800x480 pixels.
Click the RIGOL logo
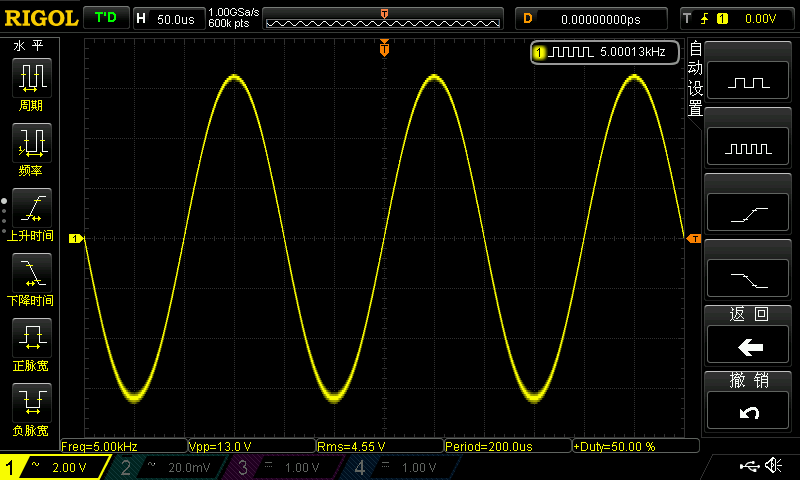[41, 18]
